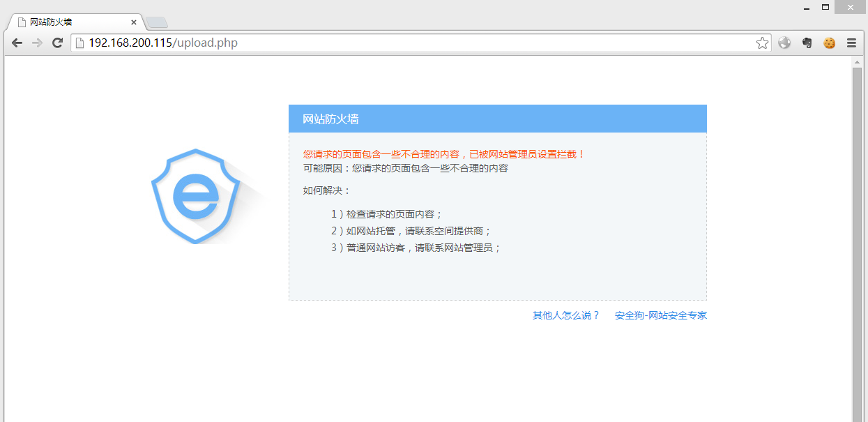Bookmark this page with the star icon
The height and width of the screenshot is (422, 868).
pos(762,43)
